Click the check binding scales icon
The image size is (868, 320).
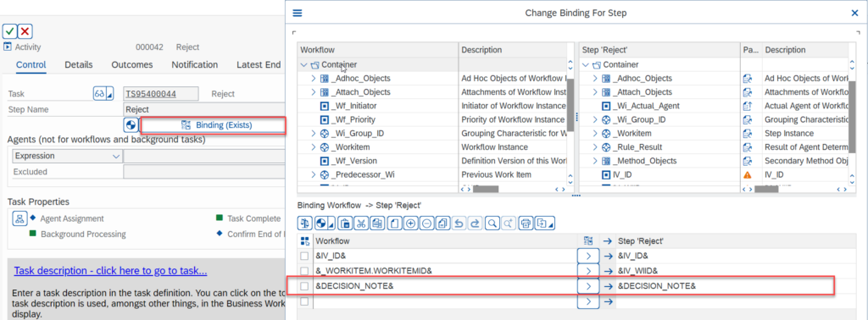click(304, 223)
